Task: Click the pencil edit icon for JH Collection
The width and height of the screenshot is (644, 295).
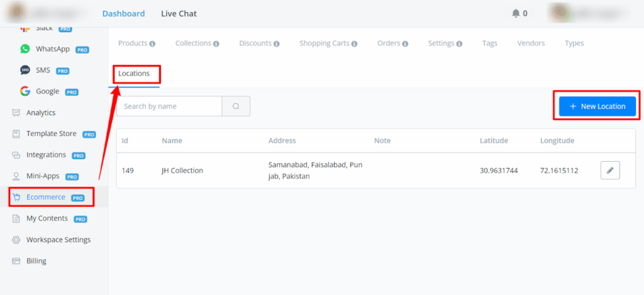Action: (609, 170)
